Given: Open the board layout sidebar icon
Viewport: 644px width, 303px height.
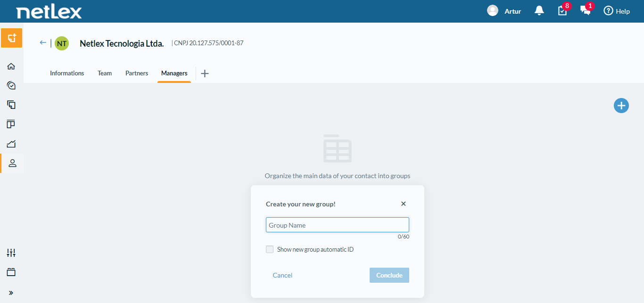Looking at the screenshot, I should 11,124.
